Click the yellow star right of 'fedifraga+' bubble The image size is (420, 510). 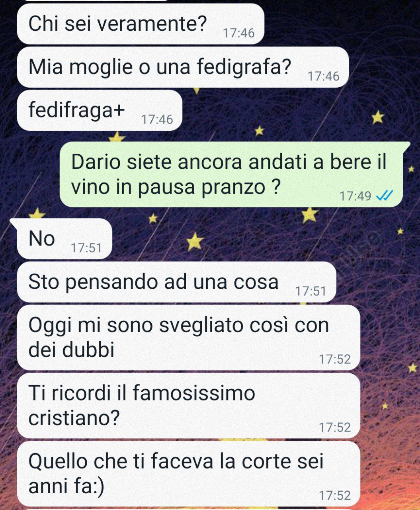tap(259, 130)
